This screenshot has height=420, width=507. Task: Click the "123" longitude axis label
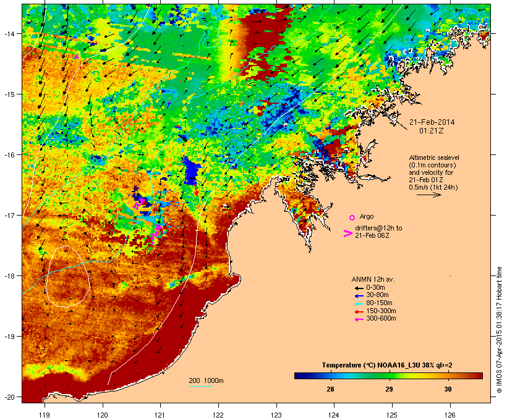(276, 415)
